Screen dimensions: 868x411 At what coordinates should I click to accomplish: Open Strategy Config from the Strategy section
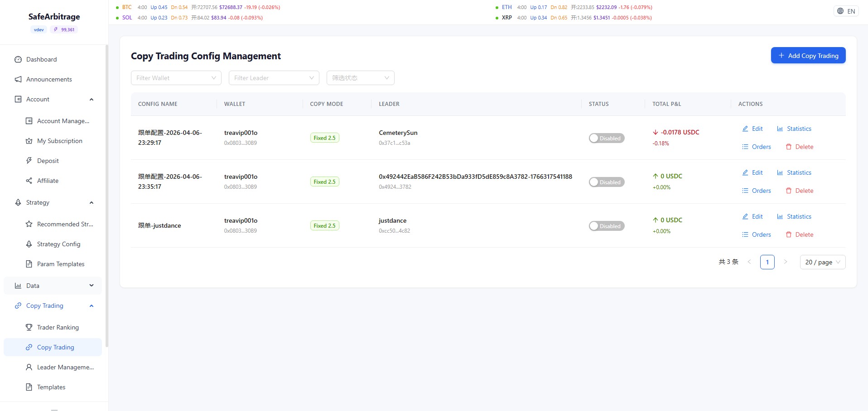(58, 244)
